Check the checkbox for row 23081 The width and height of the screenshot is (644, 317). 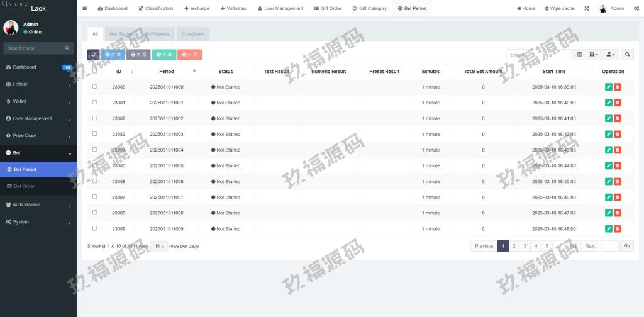pyautogui.click(x=95, y=102)
